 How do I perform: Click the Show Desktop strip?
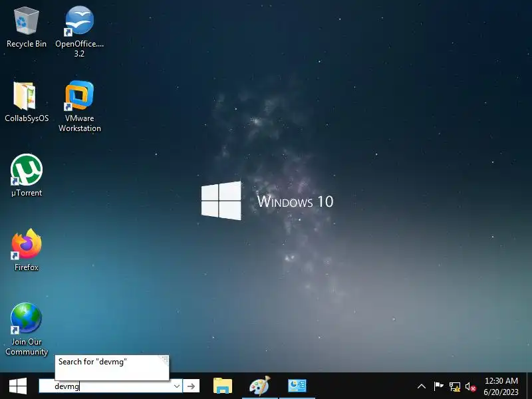click(x=529, y=386)
